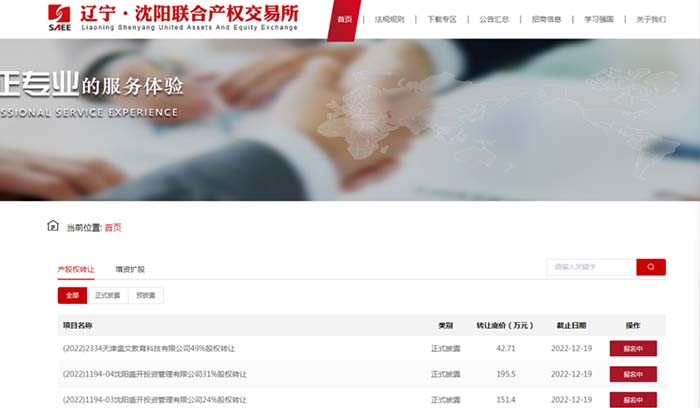
Task: Open the 公告汇总 navigation item
Action: pos(494,19)
